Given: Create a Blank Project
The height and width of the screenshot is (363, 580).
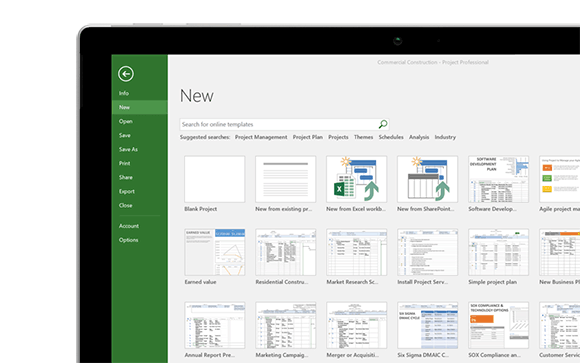Looking at the screenshot, I should coord(215,179).
